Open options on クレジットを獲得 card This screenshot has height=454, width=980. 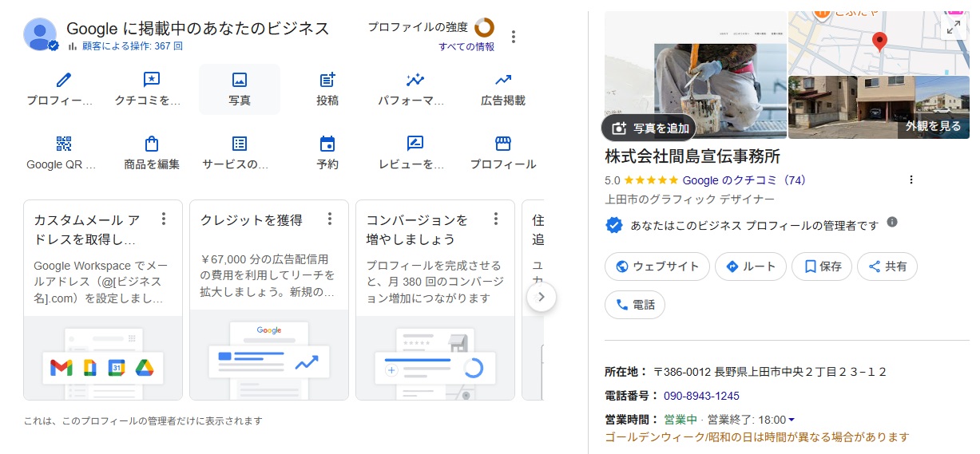[330, 219]
